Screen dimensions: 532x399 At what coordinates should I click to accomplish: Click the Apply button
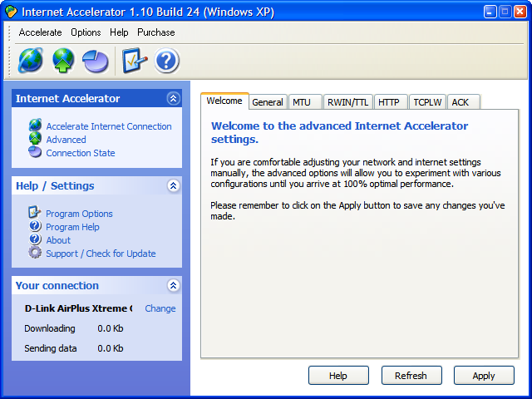[484, 375]
